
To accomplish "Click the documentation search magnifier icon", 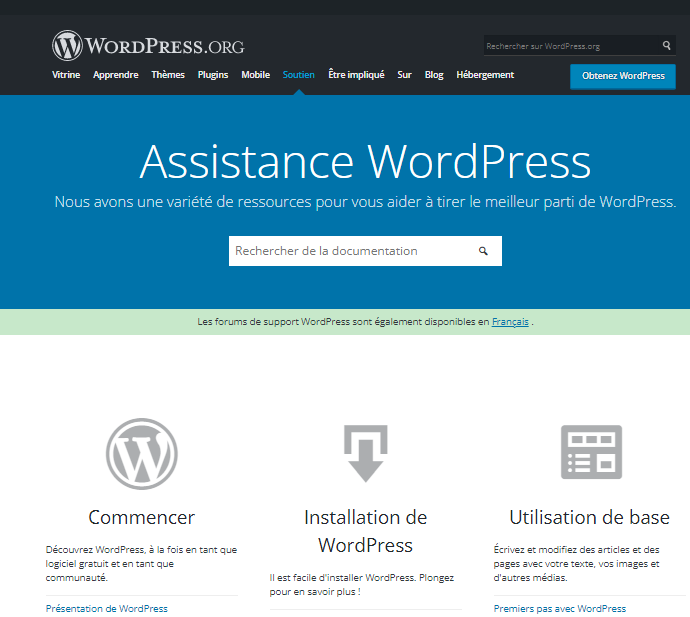I will coord(483,251).
